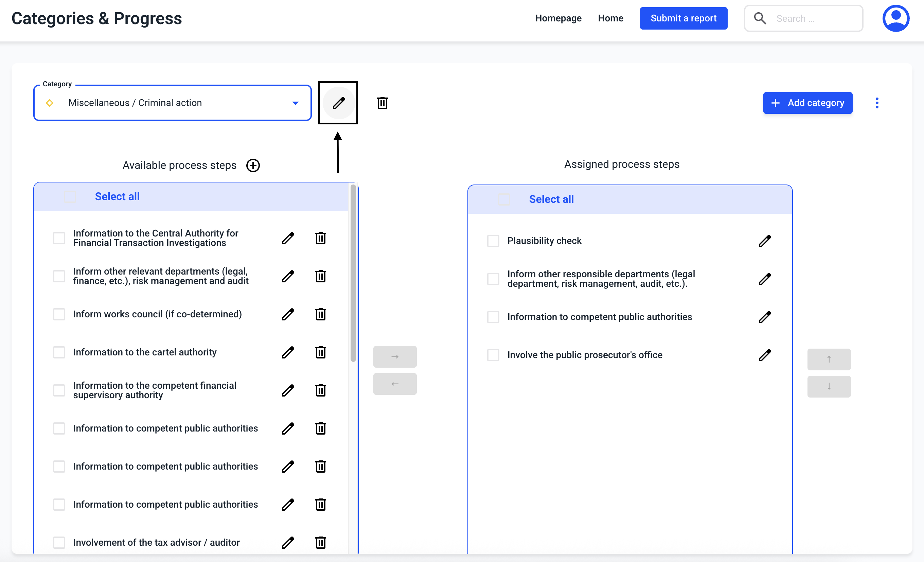924x562 pixels.
Task: Add a new available process step (plus icon)
Action: (x=253, y=165)
